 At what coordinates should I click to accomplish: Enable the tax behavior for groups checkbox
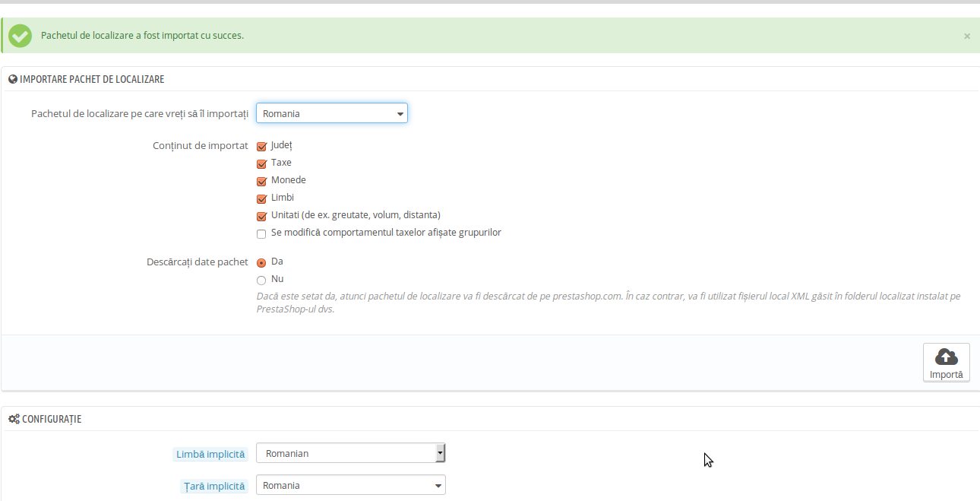pyautogui.click(x=261, y=233)
